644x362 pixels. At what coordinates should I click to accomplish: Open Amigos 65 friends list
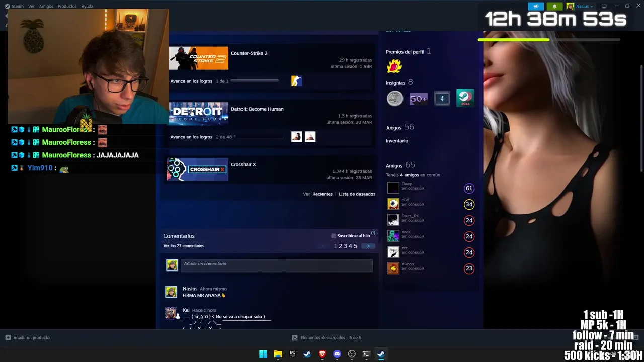tap(400, 165)
